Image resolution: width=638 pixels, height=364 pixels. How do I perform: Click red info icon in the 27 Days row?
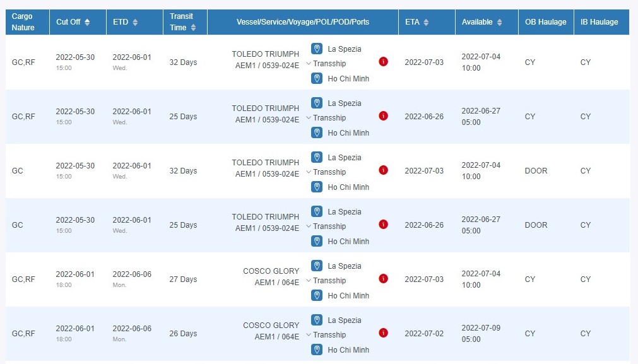pos(383,279)
